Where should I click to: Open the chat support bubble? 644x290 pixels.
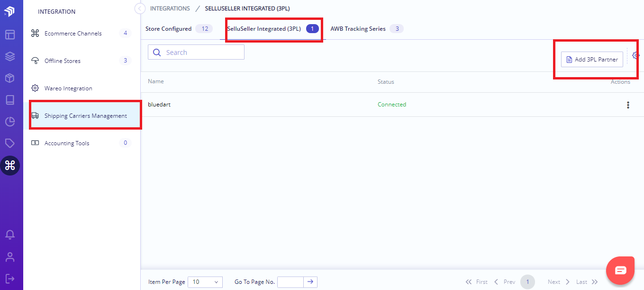point(620,270)
